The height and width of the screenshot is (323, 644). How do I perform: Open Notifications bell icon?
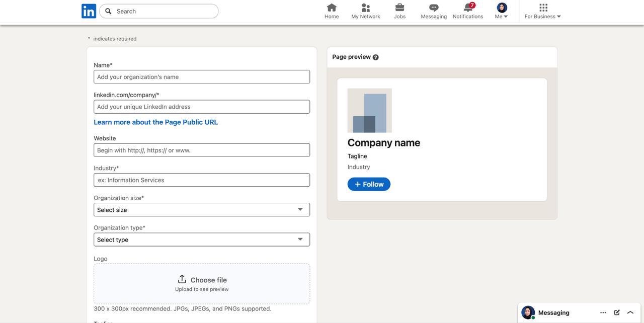[x=468, y=8]
